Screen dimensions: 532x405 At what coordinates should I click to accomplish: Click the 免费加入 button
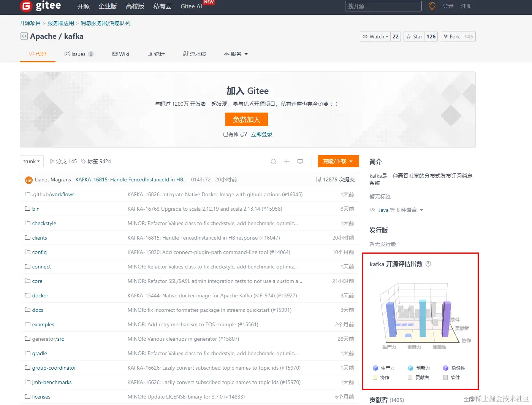(x=246, y=119)
